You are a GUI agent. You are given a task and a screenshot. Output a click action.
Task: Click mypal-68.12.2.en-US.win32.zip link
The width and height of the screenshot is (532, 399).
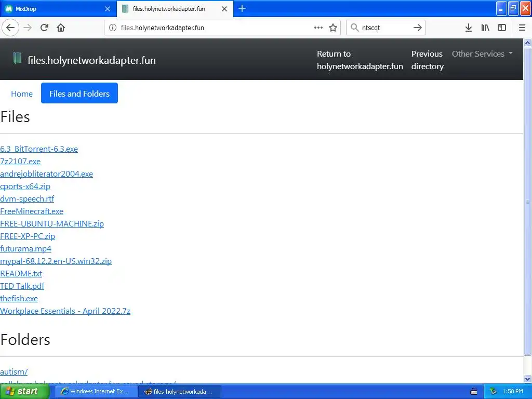56,261
